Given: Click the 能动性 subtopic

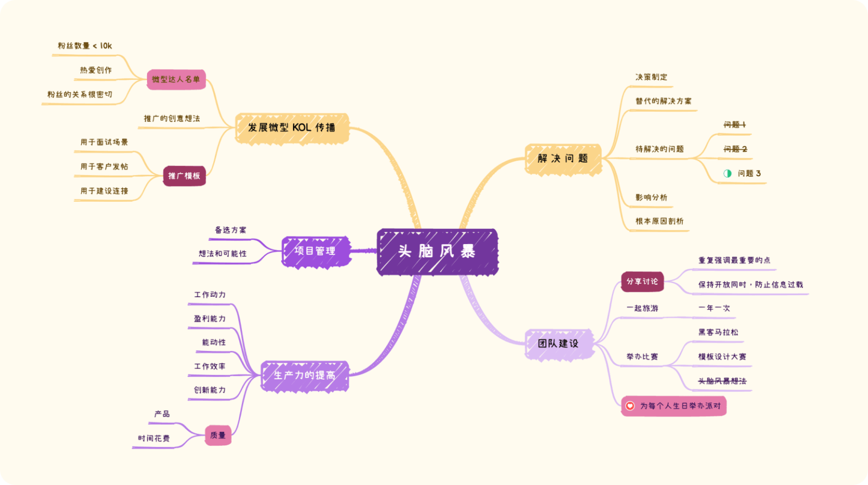Looking at the screenshot, I should click(214, 343).
